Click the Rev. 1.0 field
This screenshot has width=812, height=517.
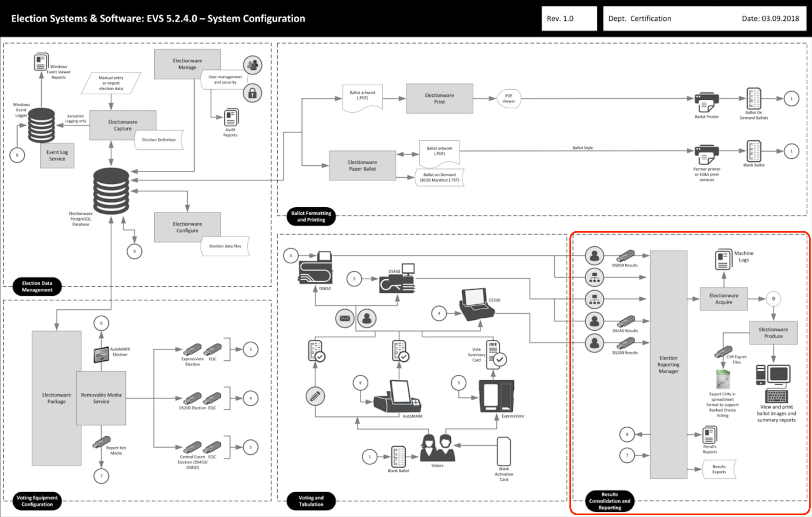tap(569, 19)
